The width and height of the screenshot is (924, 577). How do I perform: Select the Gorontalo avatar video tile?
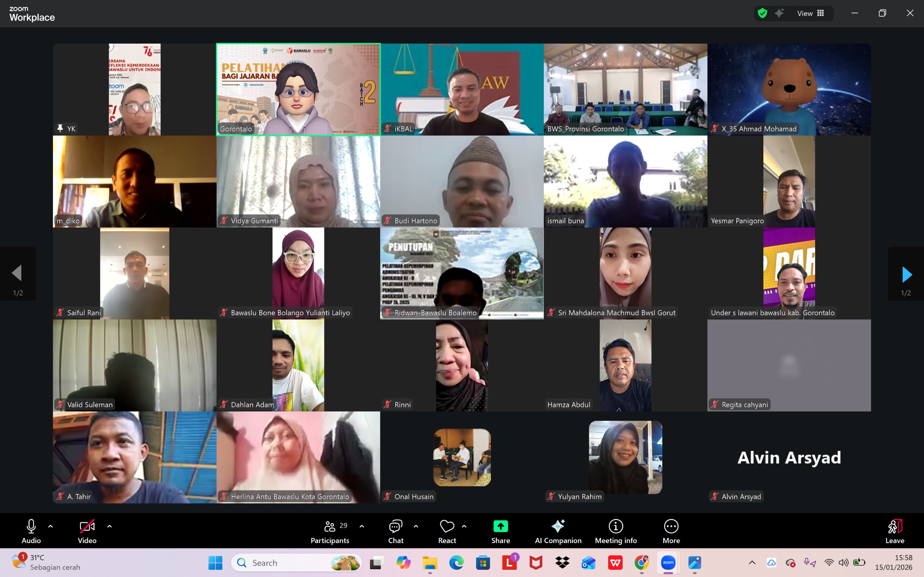point(298,89)
